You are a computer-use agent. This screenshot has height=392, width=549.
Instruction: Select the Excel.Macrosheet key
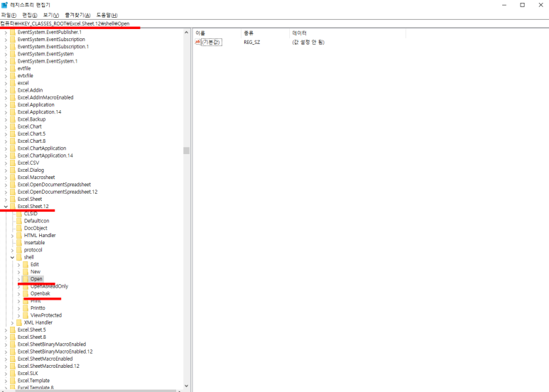click(36, 178)
